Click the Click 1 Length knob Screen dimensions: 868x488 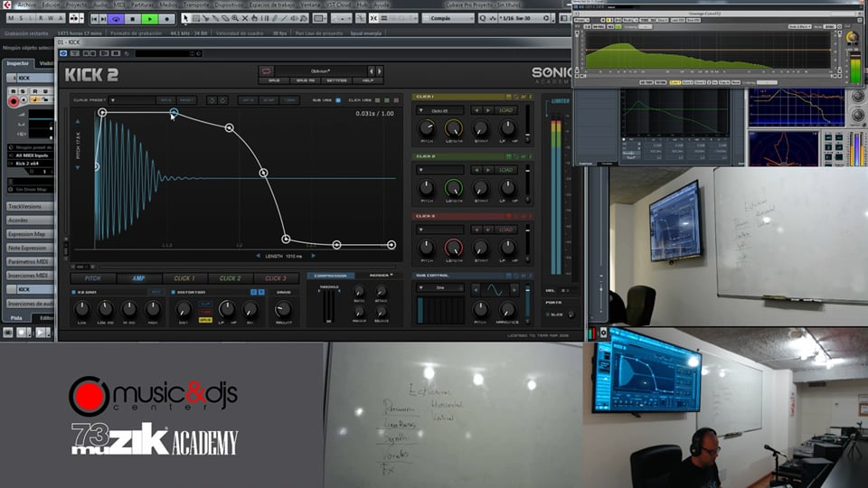pos(453,128)
